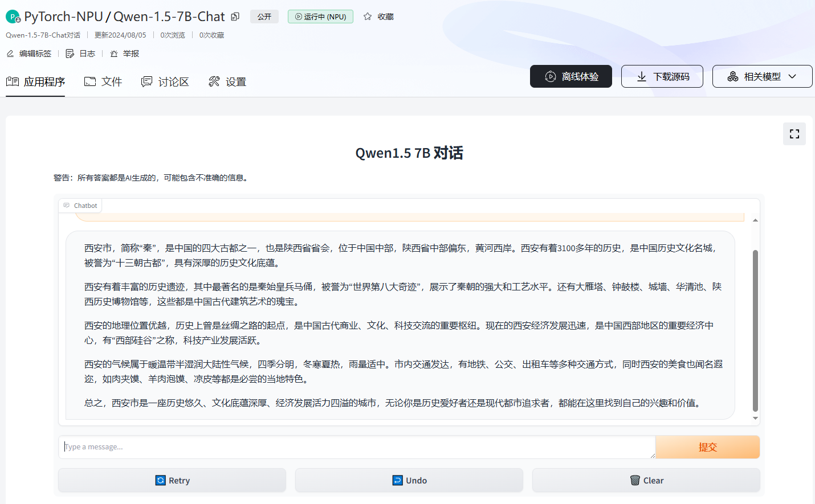Click the Undo arrow icon
This screenshot has height=504, width=815.
398,480
